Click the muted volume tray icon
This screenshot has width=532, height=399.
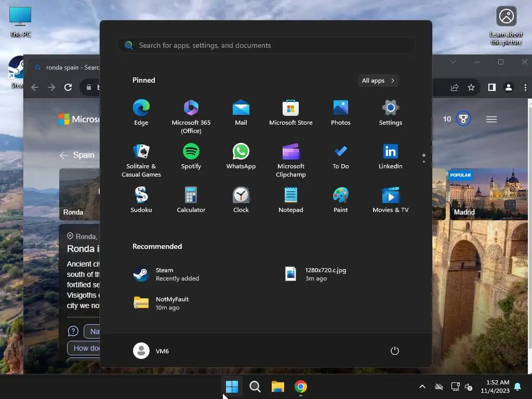click(x=469, y=387)
